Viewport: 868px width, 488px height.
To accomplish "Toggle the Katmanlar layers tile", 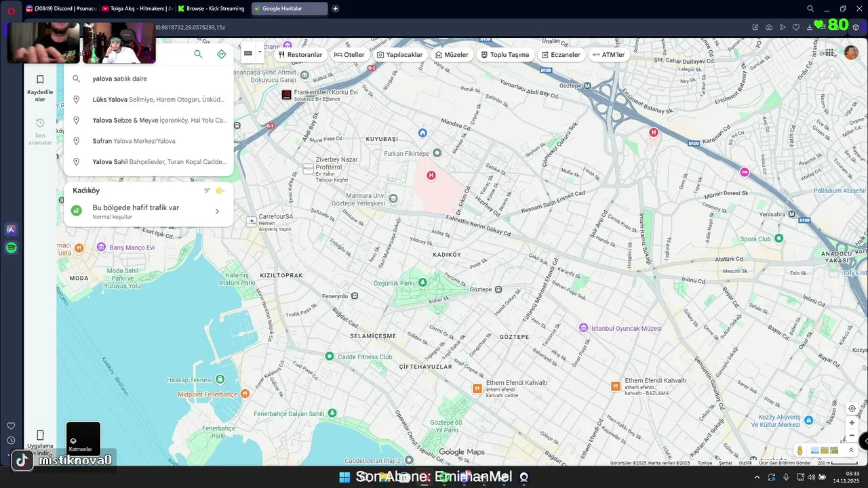I will pos(83,439).
